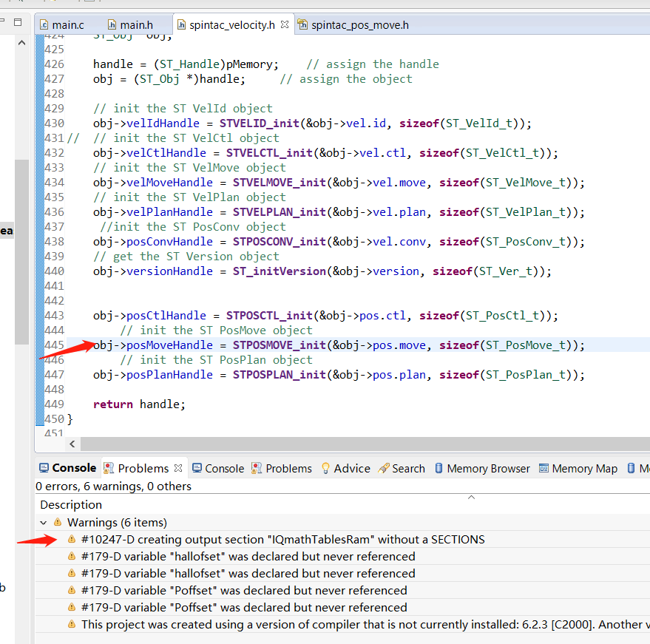Click the header file icon of spintac_pos_move.h
Image resolution: width=650 pixels, height=644 pixels.
coord(302,25)
